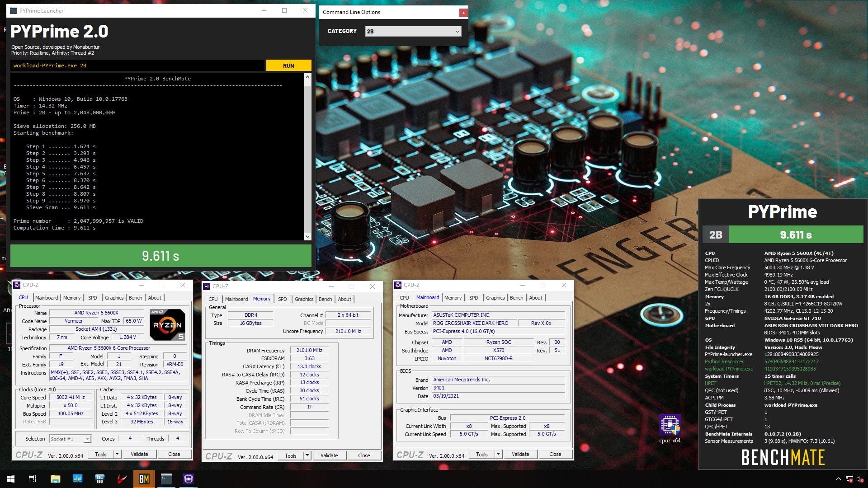Click the AMD Ryzen 5 5600X name field
This screenshot has width=868, height=488.
coord(96,313)
